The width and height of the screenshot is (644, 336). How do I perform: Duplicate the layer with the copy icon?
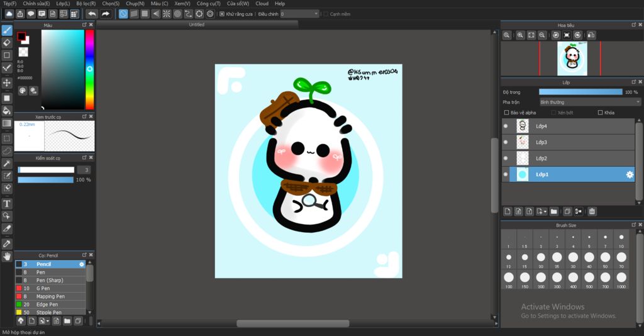[x=567, y=211]
